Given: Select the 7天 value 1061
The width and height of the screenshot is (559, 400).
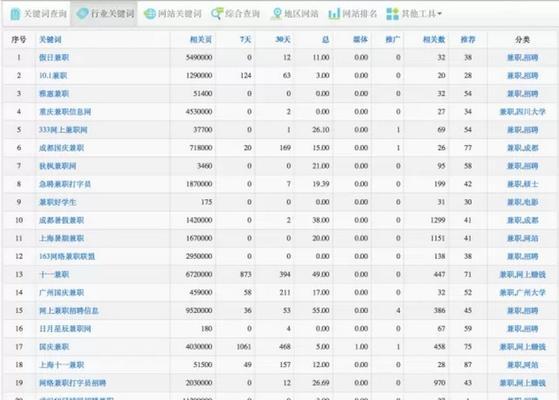Looking at the screenshot, I should coord(244,347).
